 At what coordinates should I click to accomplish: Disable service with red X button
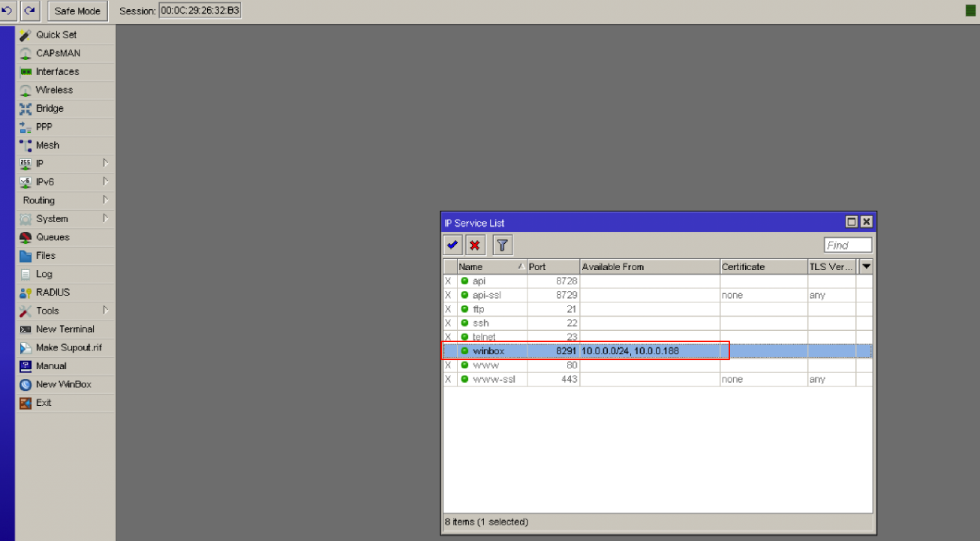475,245
